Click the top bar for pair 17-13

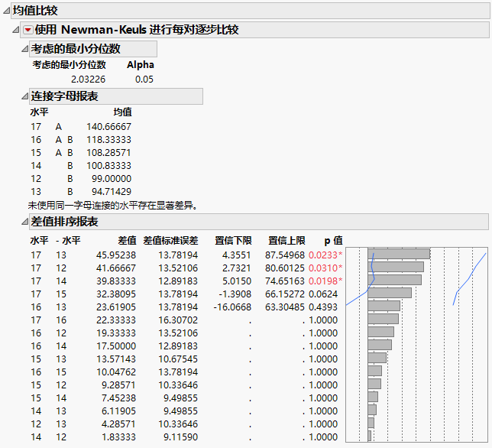pos(398,254)
